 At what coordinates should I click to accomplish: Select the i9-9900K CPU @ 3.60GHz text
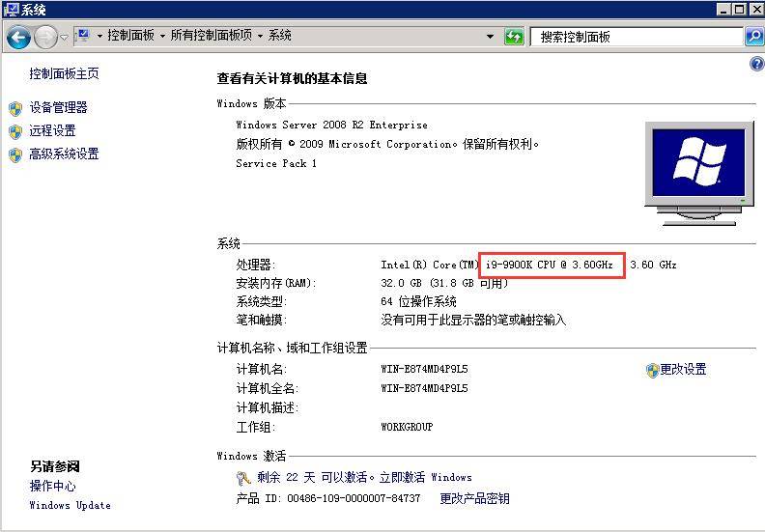tap(550, 265)
